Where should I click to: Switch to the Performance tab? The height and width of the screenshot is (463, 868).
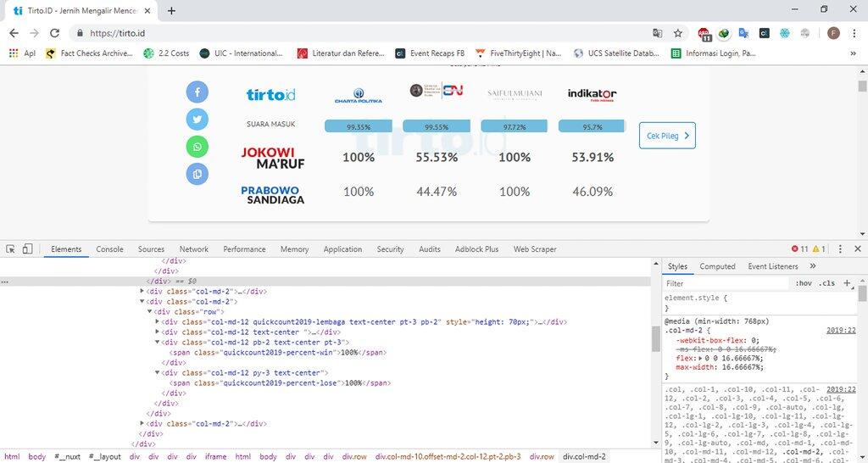[x=244, y=249]
